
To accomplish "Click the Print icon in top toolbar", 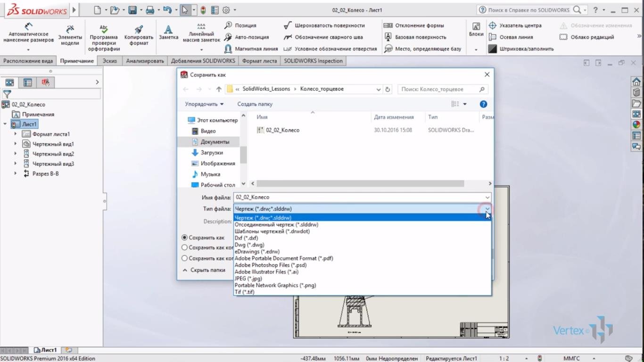I will 150,10.
